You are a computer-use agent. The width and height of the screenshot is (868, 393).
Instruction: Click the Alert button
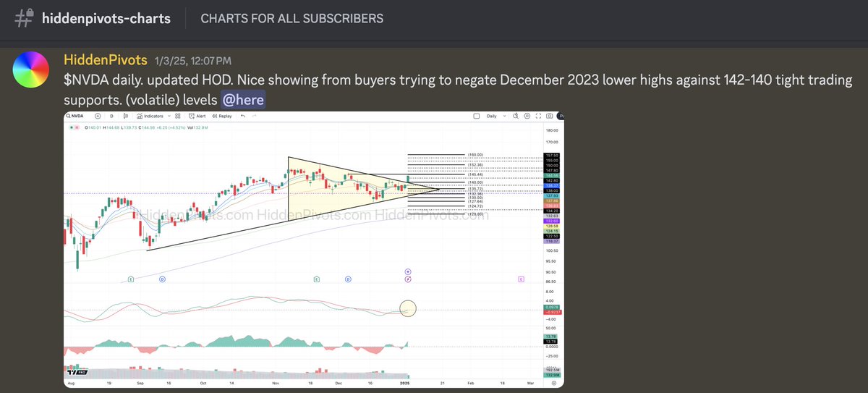click(197, 116)
